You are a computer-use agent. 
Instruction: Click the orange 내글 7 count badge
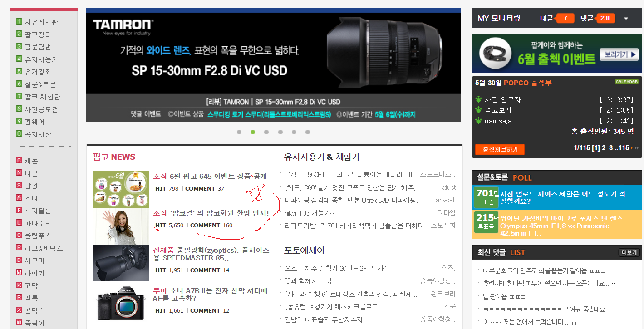[x=565, y=18]
